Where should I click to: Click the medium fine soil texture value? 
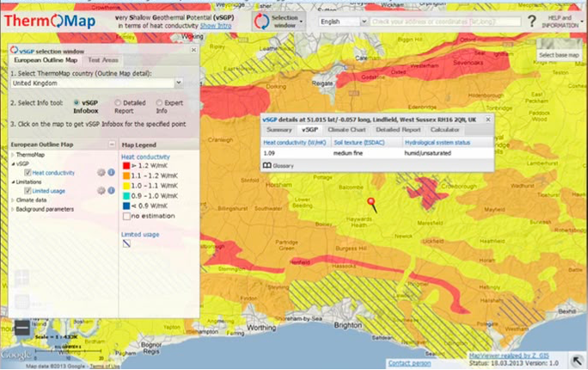348,153
